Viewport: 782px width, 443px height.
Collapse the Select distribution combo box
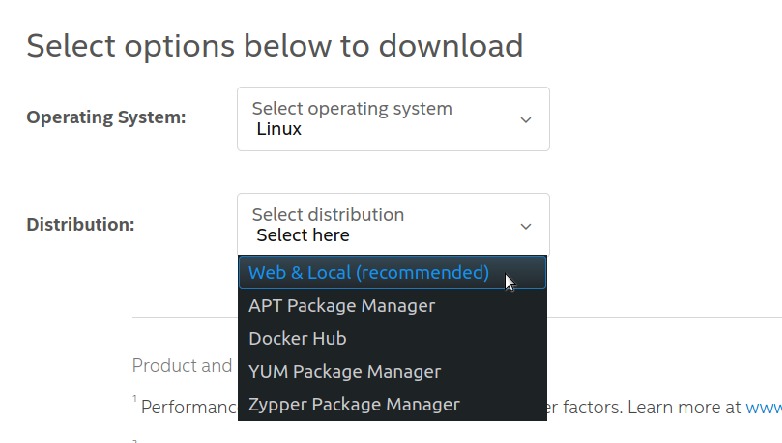click(x=393, y=225)
